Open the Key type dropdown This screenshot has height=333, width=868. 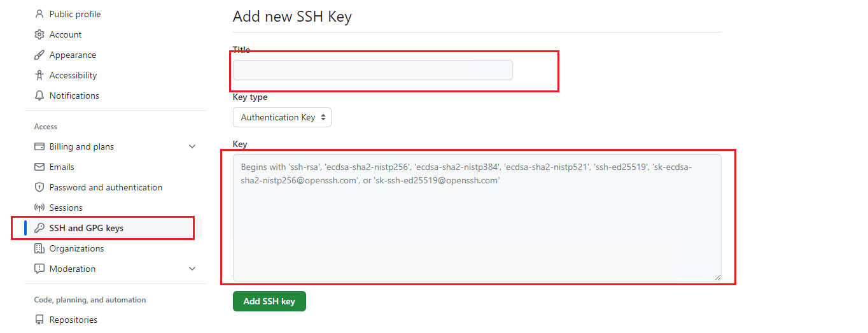point(282,117)
